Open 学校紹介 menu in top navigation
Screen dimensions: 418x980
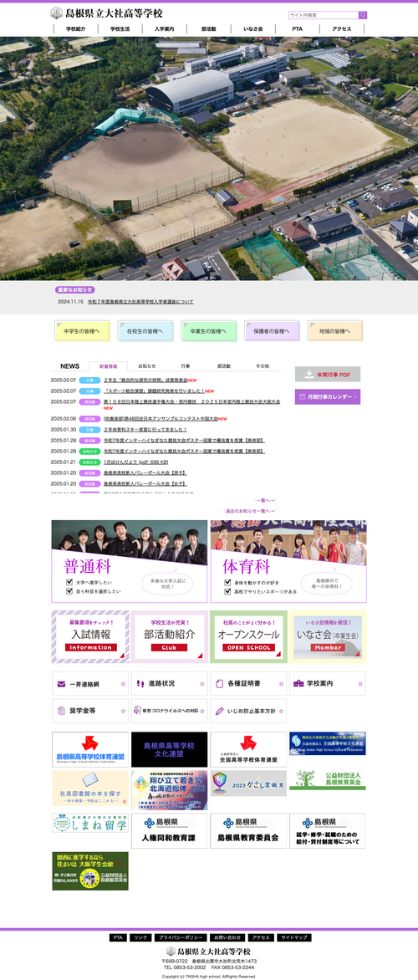[x=75, y=28]
